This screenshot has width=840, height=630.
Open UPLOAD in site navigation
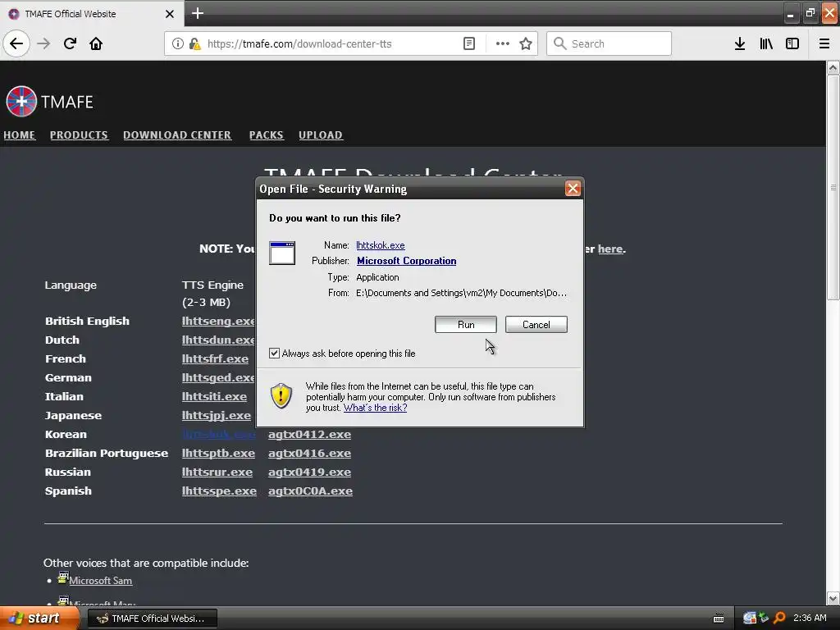coord(321,135)
